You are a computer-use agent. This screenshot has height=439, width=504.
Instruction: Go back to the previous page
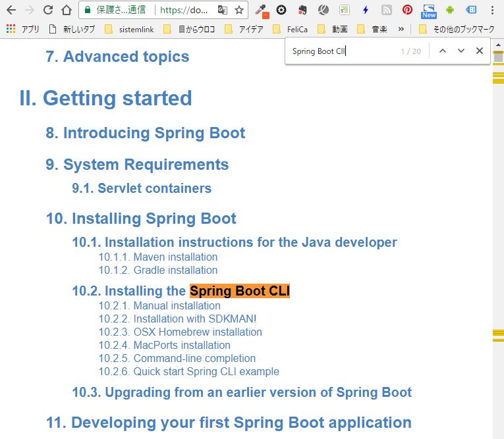[x=11, y=10]
